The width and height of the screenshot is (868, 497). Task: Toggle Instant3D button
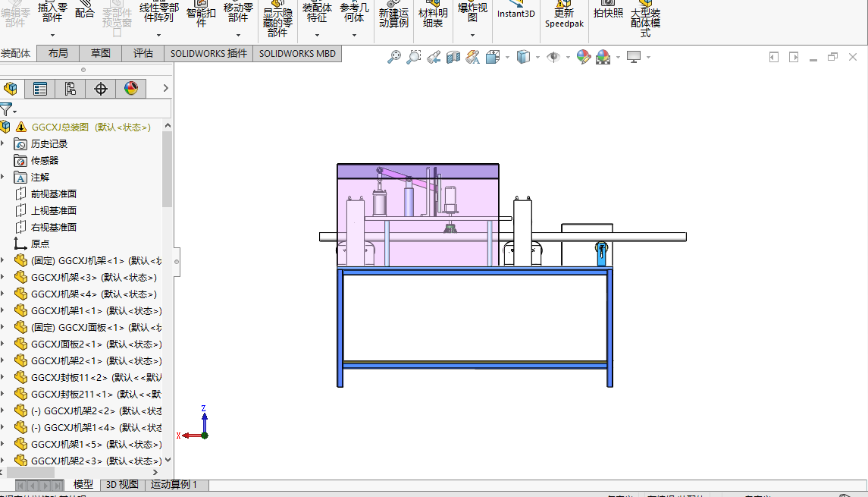(516, 10)
